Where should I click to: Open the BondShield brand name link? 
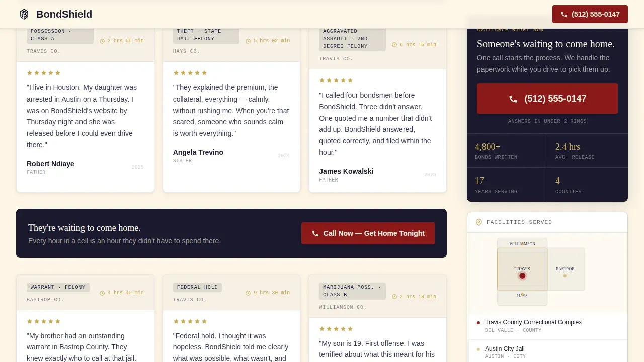[x=64, y=14]
